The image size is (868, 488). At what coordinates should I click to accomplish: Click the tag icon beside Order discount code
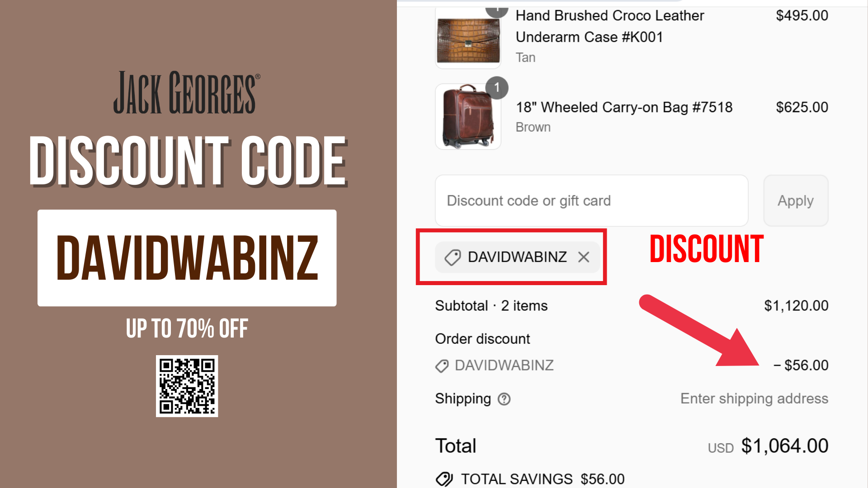coord(442,366)
